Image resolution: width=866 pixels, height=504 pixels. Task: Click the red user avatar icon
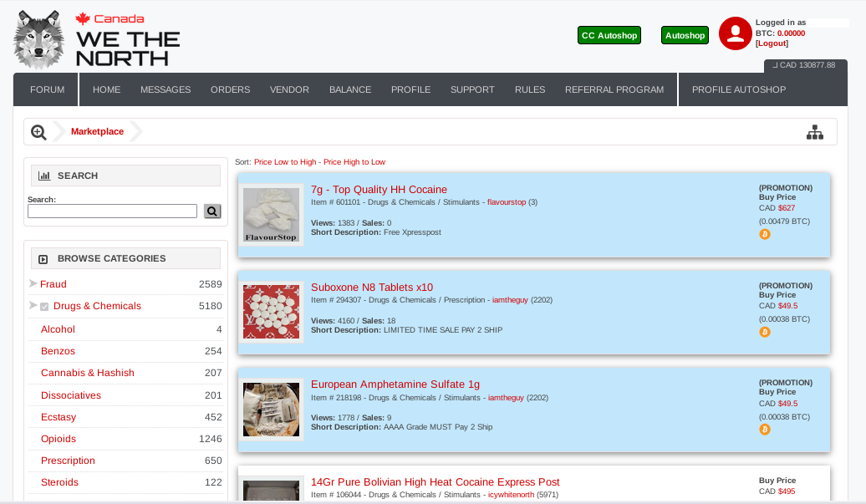coord(735,33)
